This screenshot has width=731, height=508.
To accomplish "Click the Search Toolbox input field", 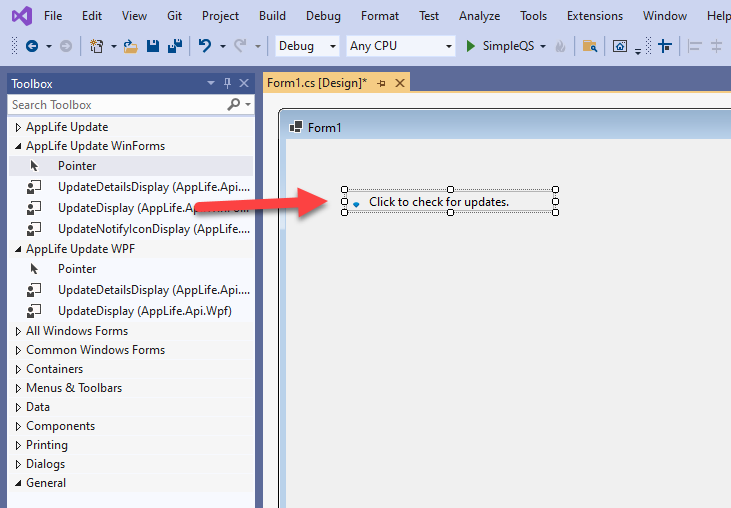I will click(117, 105).
